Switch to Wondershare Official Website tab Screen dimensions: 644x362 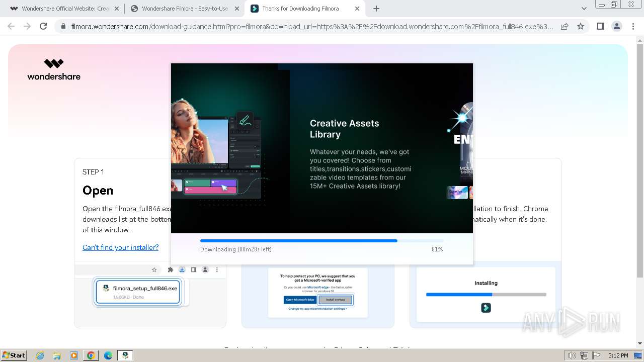coord(64,9)
